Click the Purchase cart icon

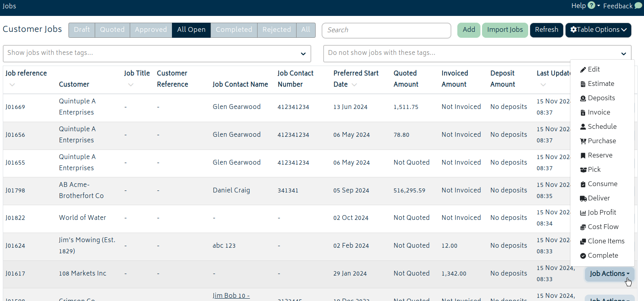[583, 141]
